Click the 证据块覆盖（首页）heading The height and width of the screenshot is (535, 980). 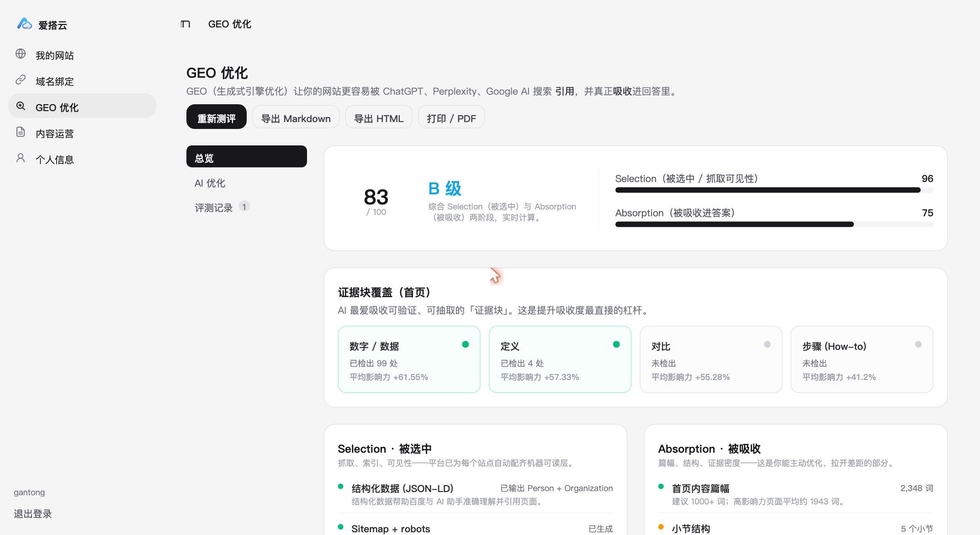(x=384, y=292)
